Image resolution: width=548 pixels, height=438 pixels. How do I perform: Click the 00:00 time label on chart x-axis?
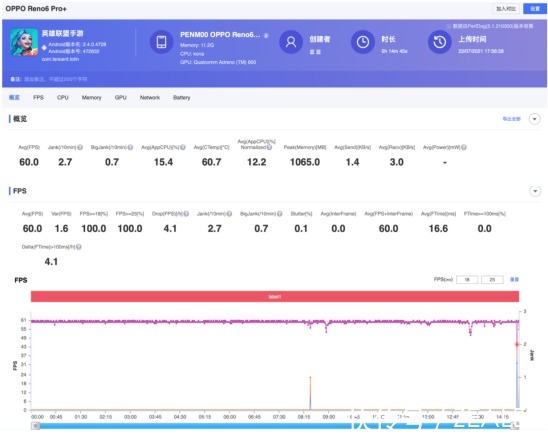click(x=37, y=417)
